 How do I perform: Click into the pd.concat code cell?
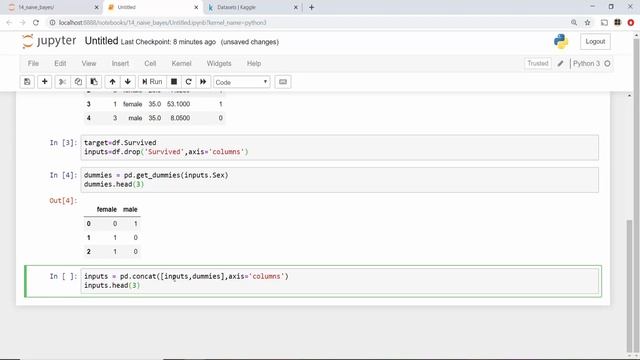click(340, 281)
